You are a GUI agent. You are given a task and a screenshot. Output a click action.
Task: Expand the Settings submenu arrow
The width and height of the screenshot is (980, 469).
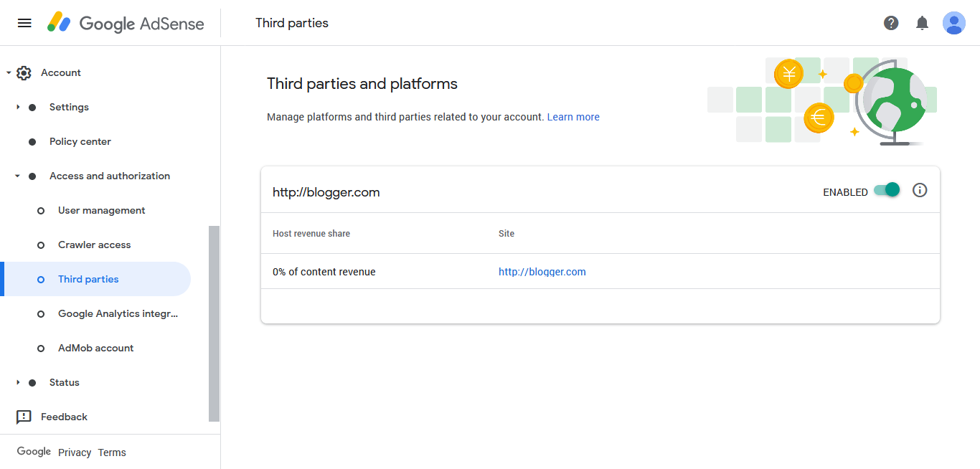(18, 107)
